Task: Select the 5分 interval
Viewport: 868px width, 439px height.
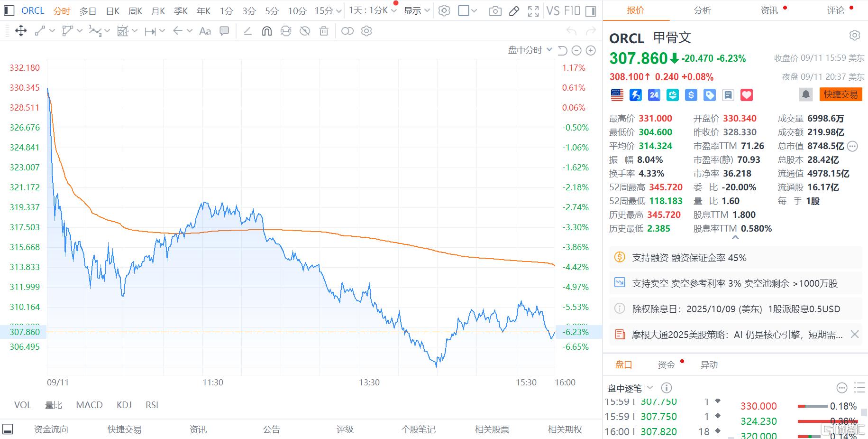Action: [272, 11]
